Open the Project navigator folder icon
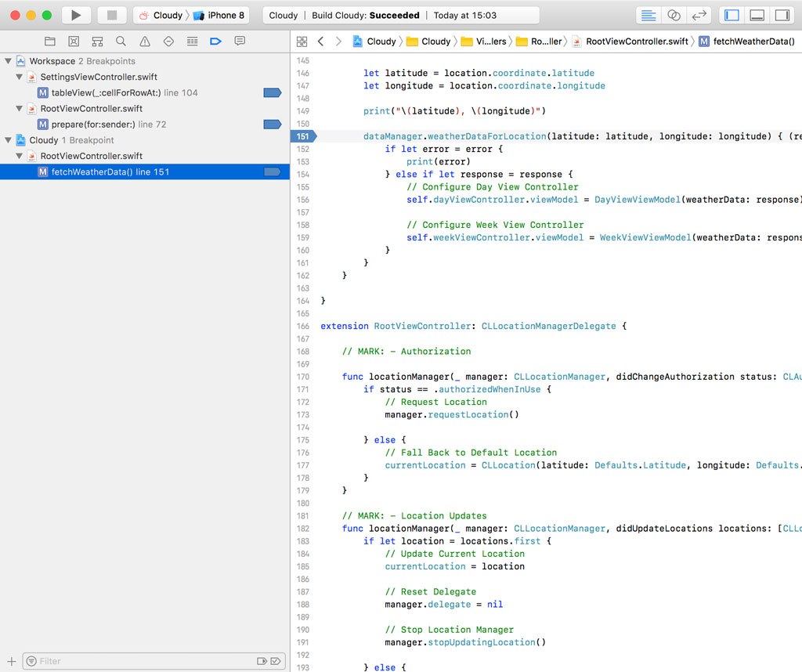Image resolution: width=802 pixels, height=672 pixels. click(50, 41)
